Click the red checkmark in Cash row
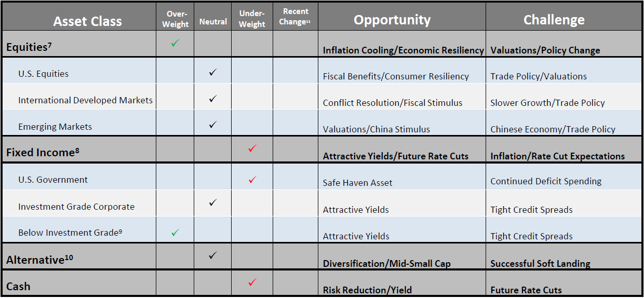Image resolution: width=644 pixels, height=298 pixels. click(x=252, y=282)
